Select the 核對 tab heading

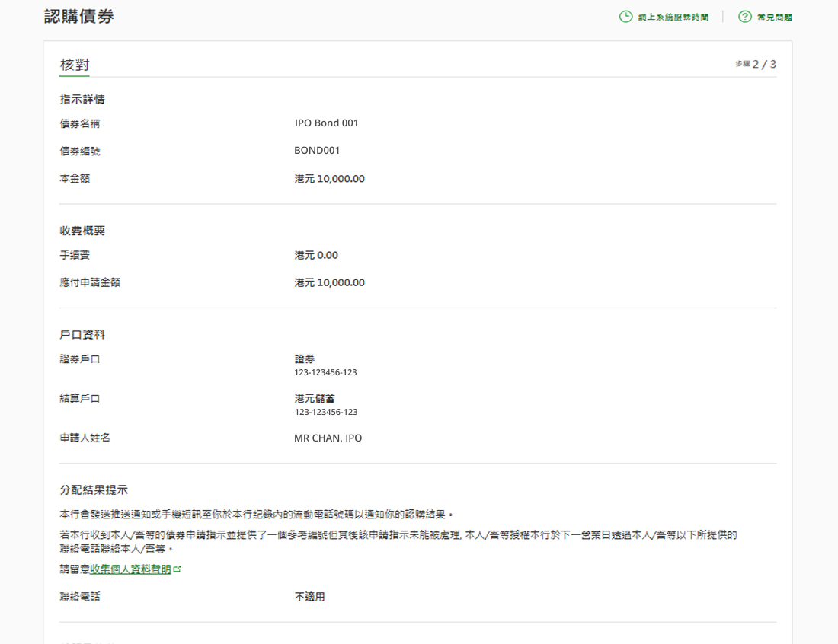(x=75, y=65)
